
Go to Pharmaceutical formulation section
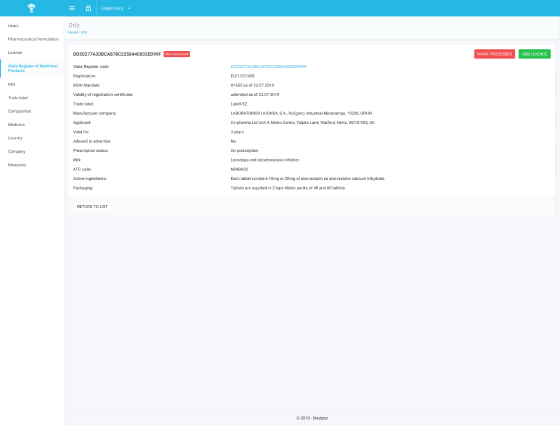[33, 39]
